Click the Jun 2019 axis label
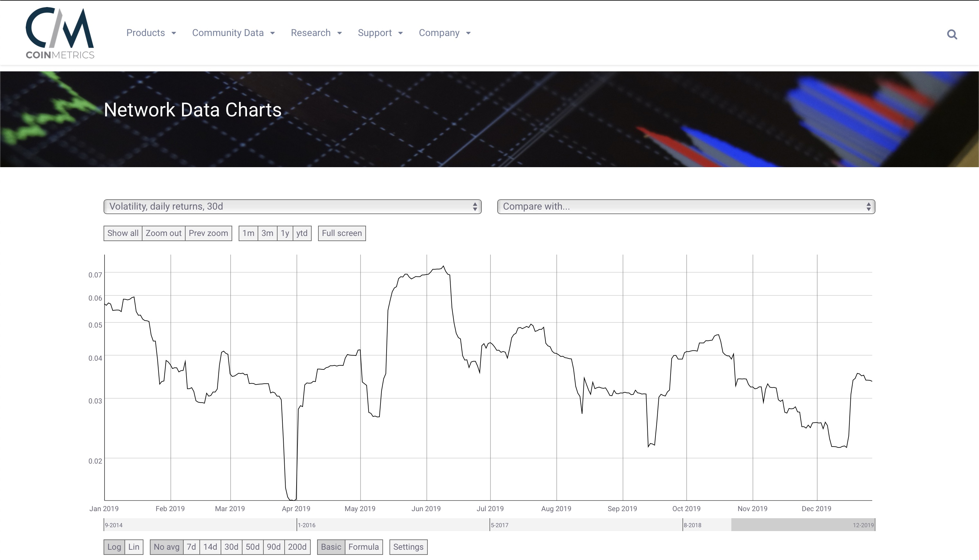This screenshot has width=979, height=560. 426,509
